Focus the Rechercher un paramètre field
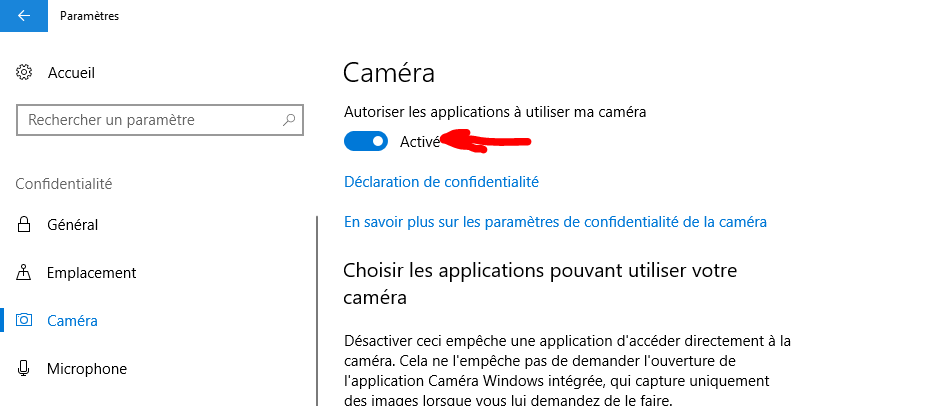The width and height of the screenshot is (940, 406). (x=159, y=119)
